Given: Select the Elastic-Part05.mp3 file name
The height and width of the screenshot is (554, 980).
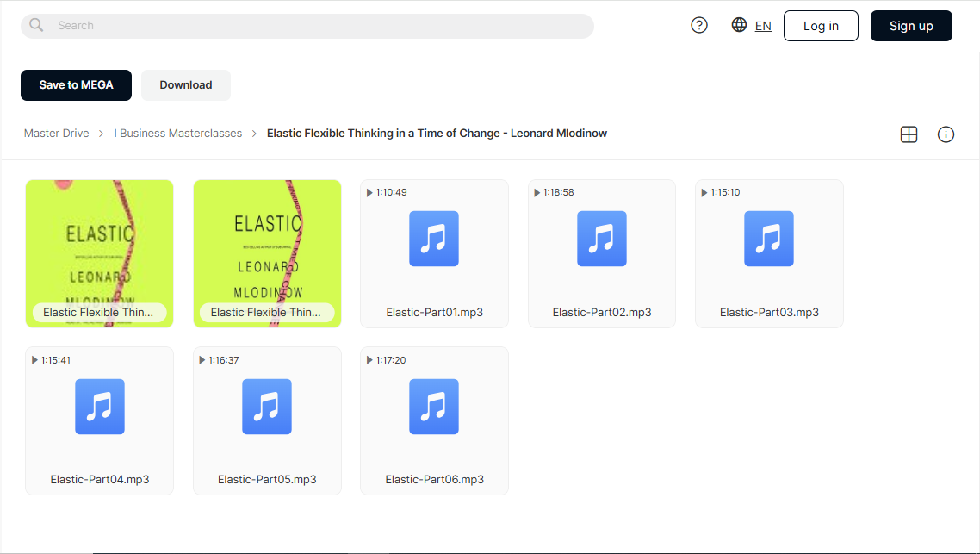Looking at the screenshot, I should pyautogui.click(x=267, y=480).
